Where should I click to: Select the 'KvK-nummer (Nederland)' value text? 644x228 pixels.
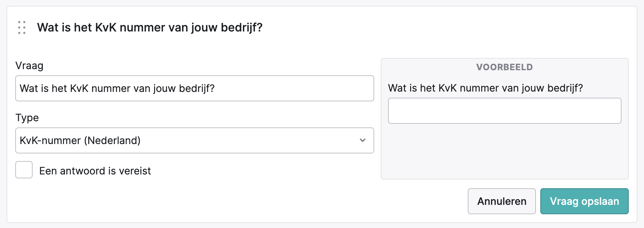pos(80,140)
